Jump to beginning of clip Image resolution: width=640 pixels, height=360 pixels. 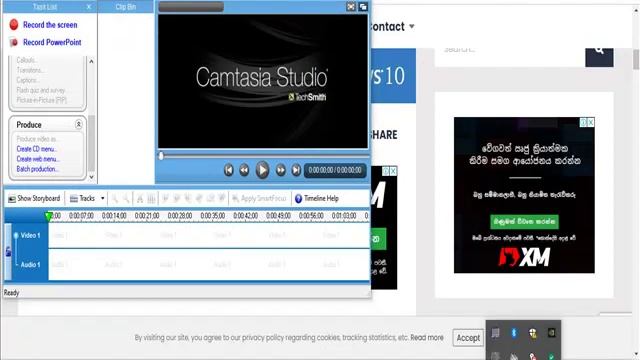pyautogui.click(x=229, y=170)
